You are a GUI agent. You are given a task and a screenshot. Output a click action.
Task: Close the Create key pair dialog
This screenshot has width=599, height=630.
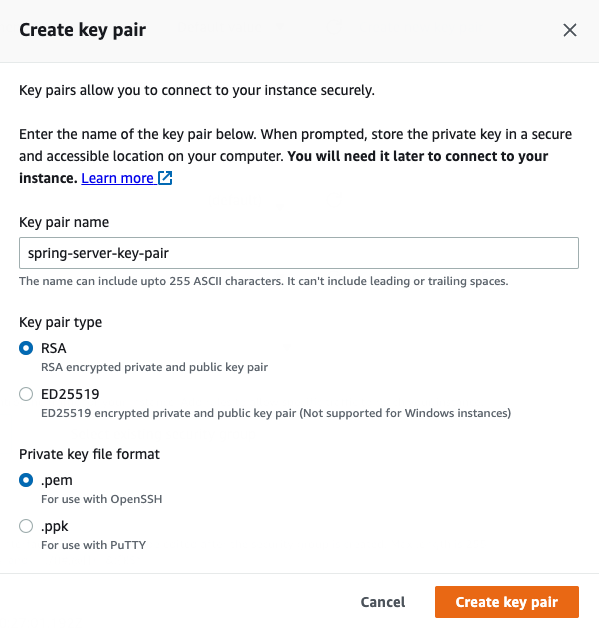[x=570, y=30]
